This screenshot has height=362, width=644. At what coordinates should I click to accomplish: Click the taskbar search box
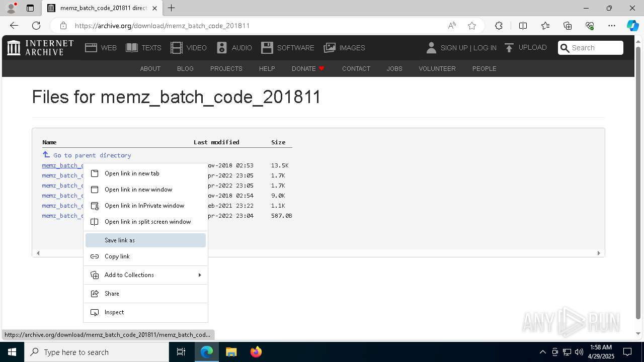(x=97, y=352)
